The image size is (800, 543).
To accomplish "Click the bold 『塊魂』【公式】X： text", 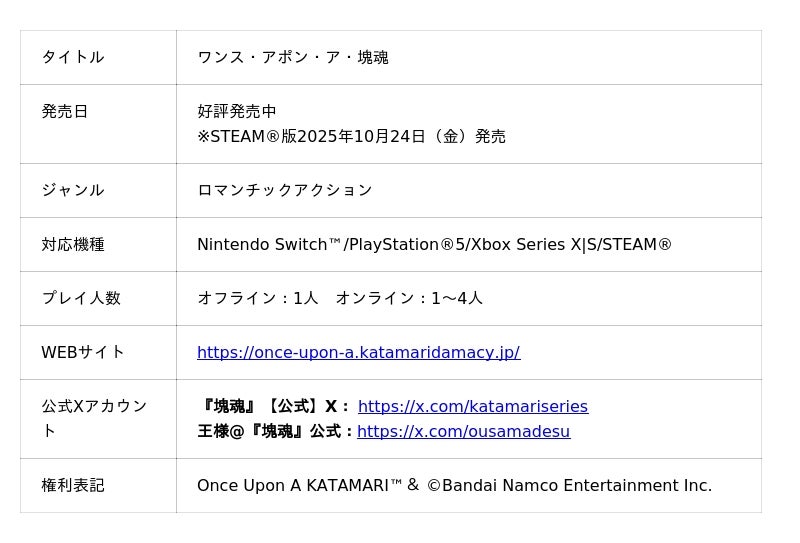I will point(275,406).
